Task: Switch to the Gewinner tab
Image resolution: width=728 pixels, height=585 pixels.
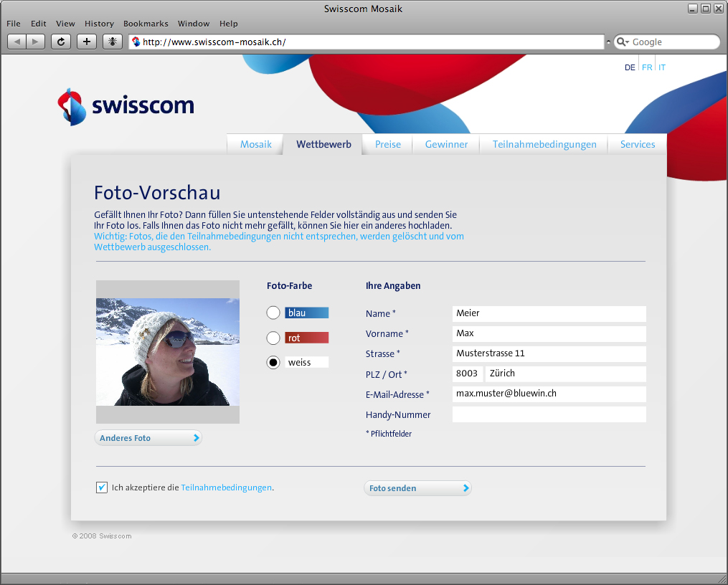Action: [446, 144]
